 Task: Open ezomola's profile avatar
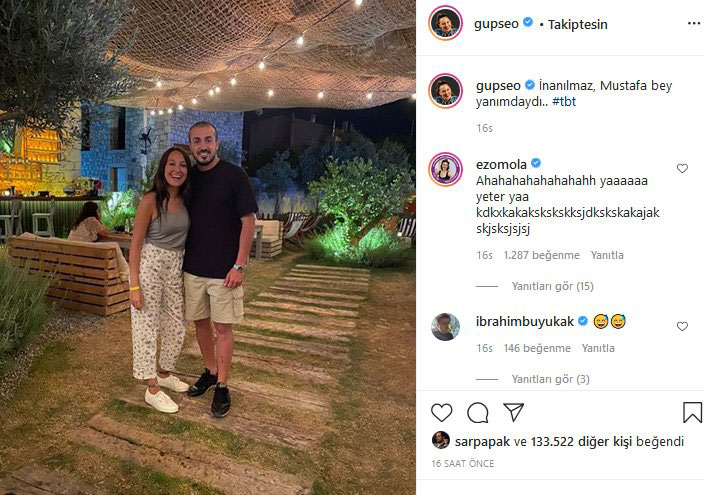pos(445,169)
